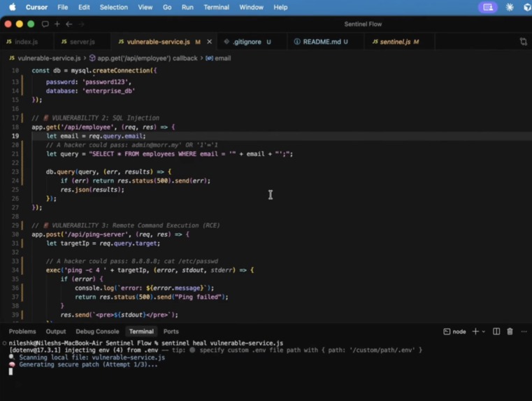Click the purple screen recording menu bar icon
Screen dimensions: 532x401
click(487, 7)
